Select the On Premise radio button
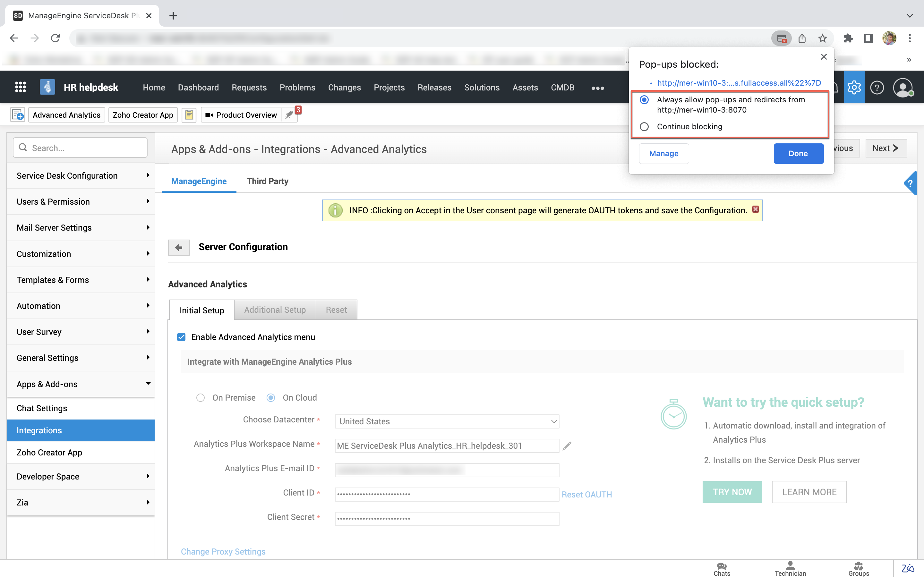Viewport: 924px width, 577px height. pos(201,398)
